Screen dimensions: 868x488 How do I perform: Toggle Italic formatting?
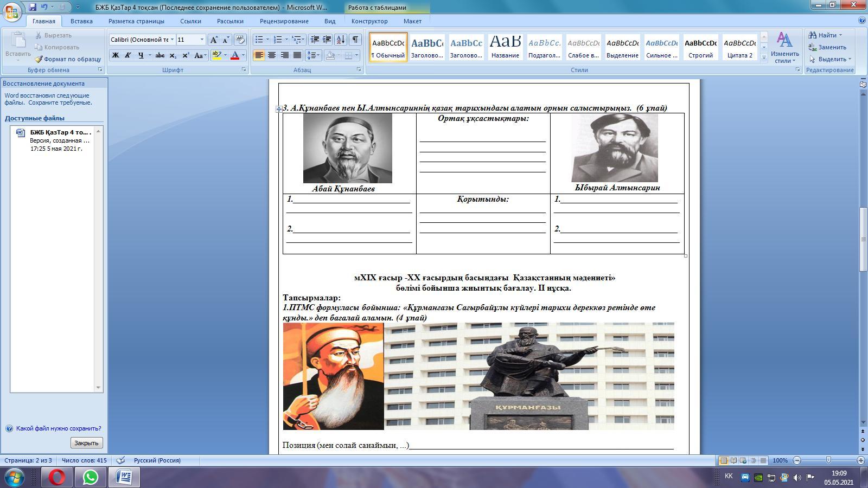[x=128, y=55]
